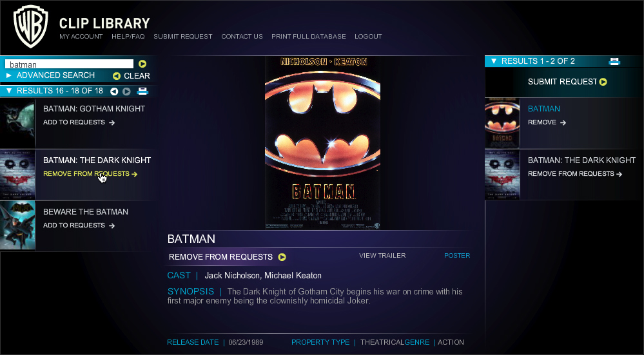Click the Warner Bros shield logo
The width and height of the screenshot is (644, 355).
pos(31,26)
